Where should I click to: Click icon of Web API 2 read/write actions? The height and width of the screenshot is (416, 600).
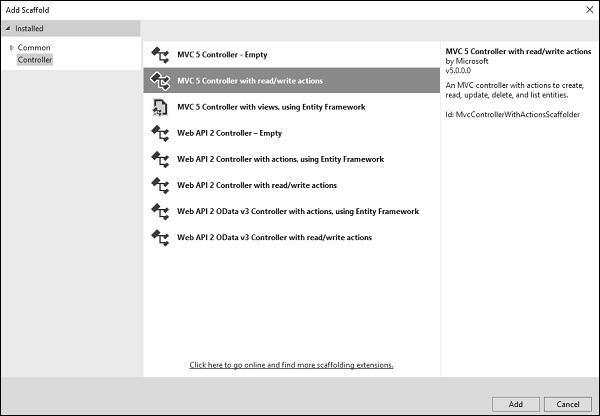[158, 185]
